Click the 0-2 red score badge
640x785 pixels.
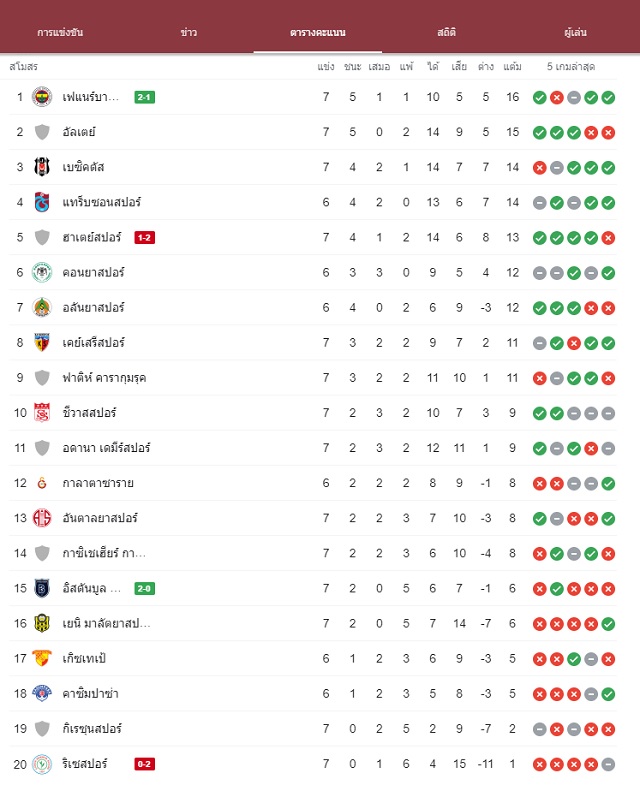pos(145,764)
